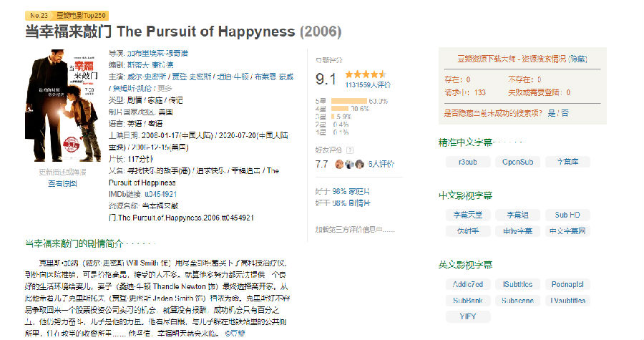Viewport: 644px width, 340px height.
Task: Open the TVsubtitles subtitle button
Action: (567, 301)
